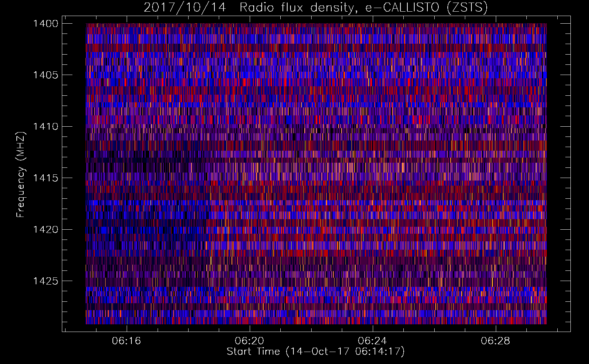
Task: Select the 1425 frequency axis label
Action: tap(46, 281)
